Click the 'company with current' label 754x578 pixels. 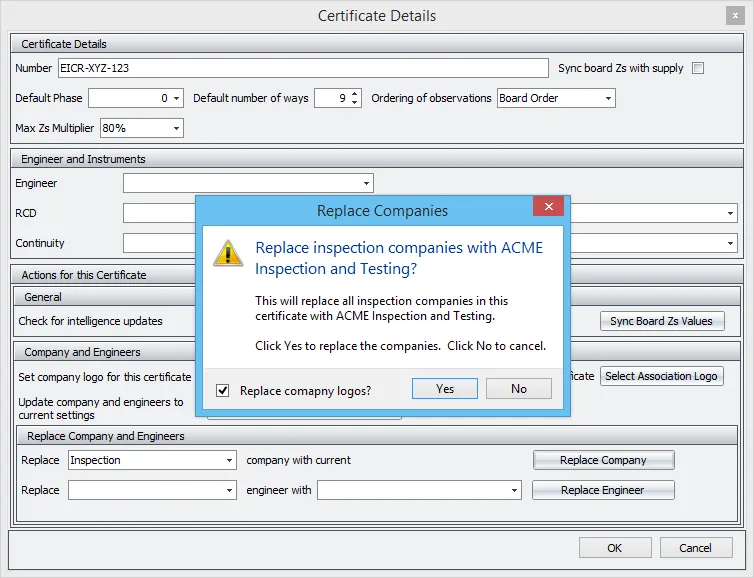[299, 460]
